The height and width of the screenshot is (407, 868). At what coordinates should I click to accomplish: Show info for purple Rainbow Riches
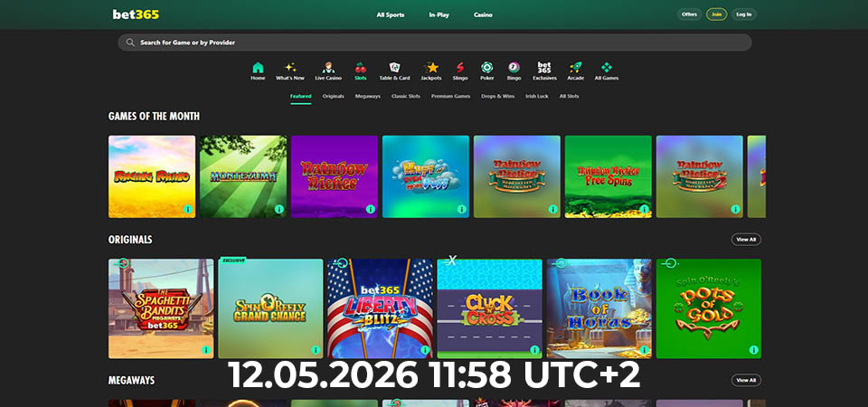(371, 209)
